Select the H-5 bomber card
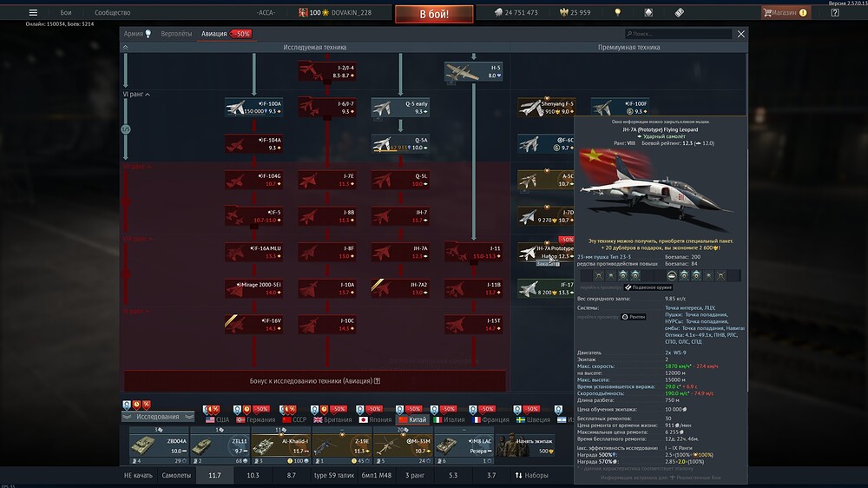 [474, 71]
